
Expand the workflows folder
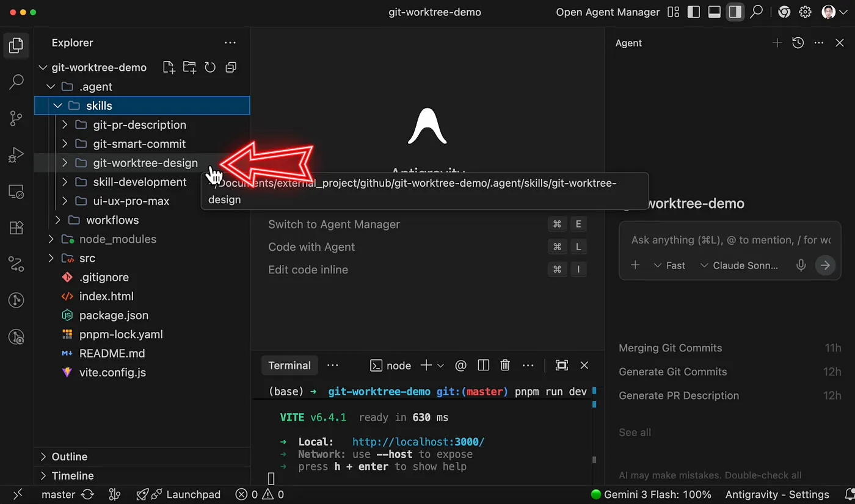tap(58, 220)
